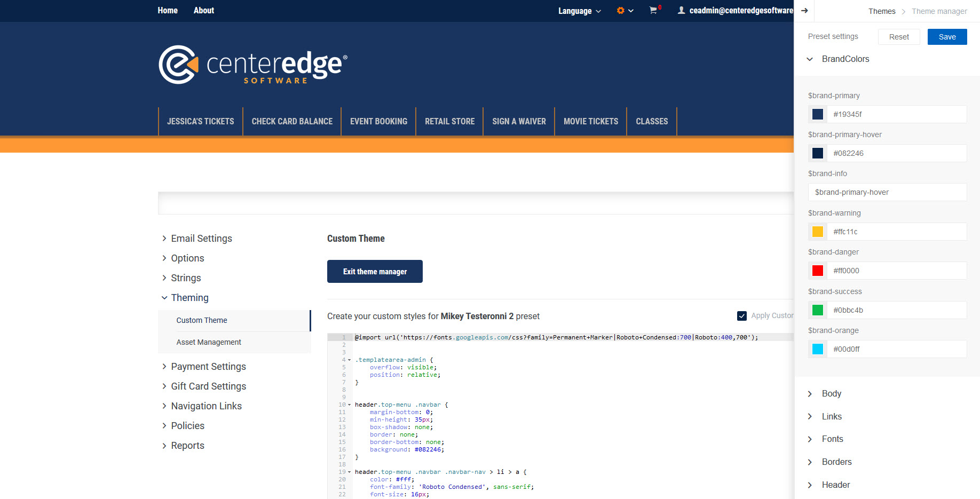Open the $brand-primary-hover color swatch
The image size is (980, 499).
817,153
